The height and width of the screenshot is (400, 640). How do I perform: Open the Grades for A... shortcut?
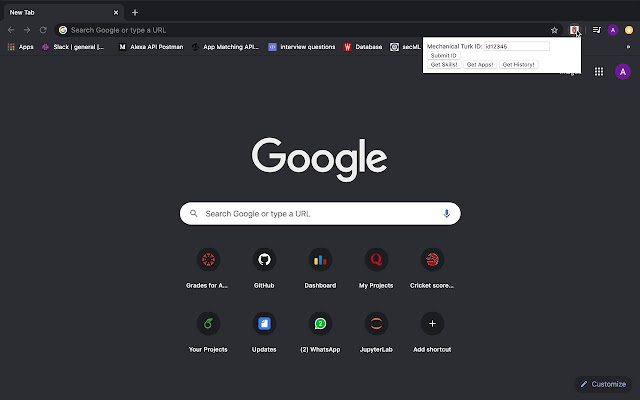(208, 268)
